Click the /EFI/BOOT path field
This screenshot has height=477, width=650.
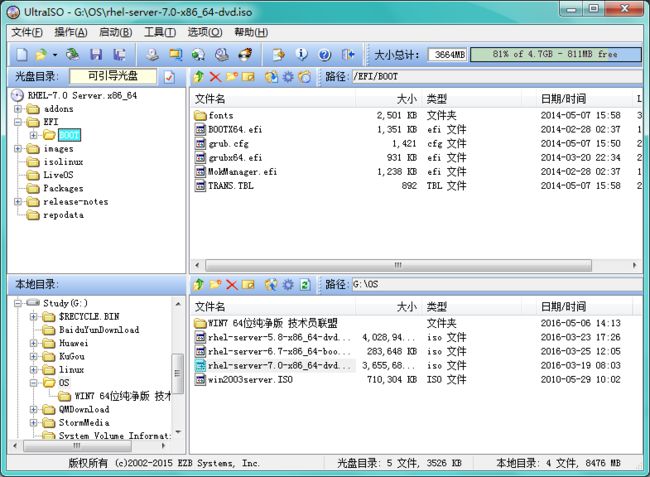[x=497, y=77]
